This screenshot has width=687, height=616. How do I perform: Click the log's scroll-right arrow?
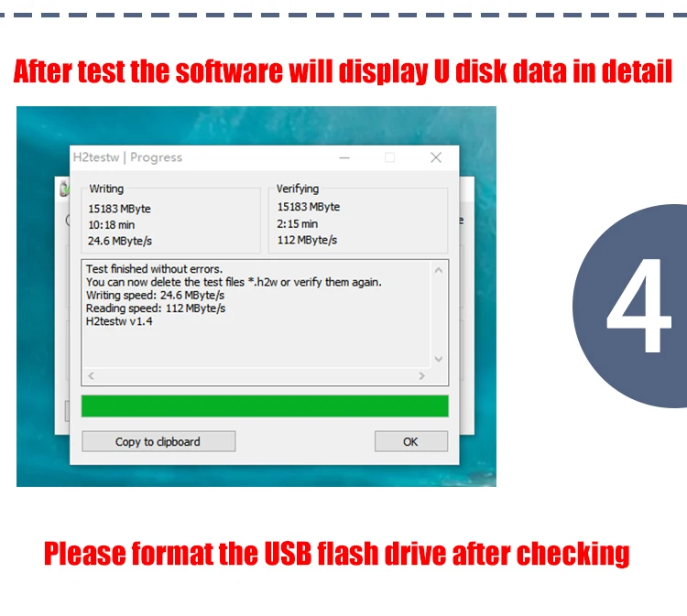(421, 375)
